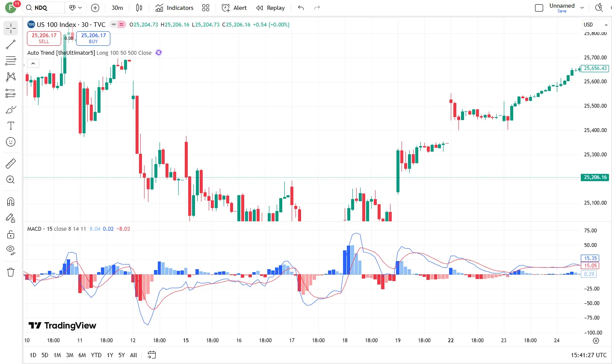Click the gray dash badge beside chart title

pos(114,24)
